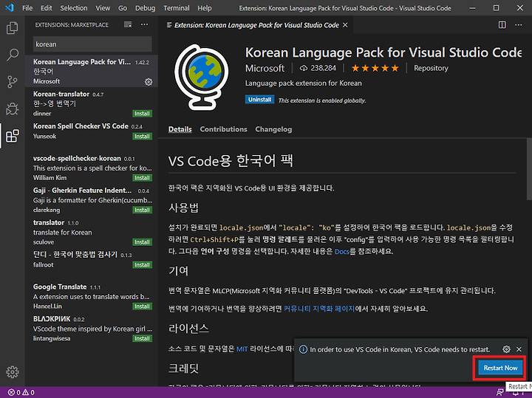Open the Help menu
This screenshot has width=532, height=398.
pos(205,8)
